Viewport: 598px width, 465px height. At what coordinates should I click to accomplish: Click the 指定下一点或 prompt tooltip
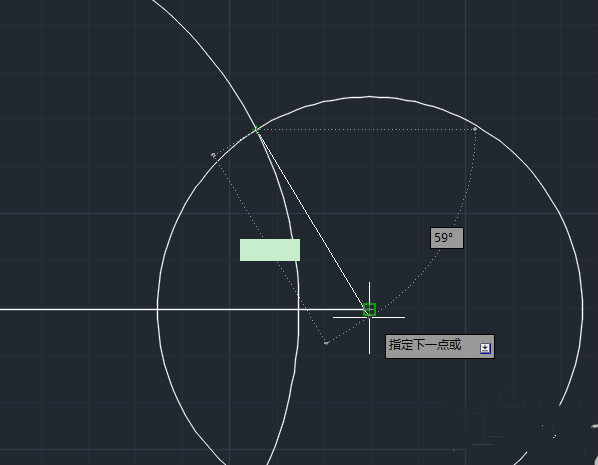(x=440, y=346)
